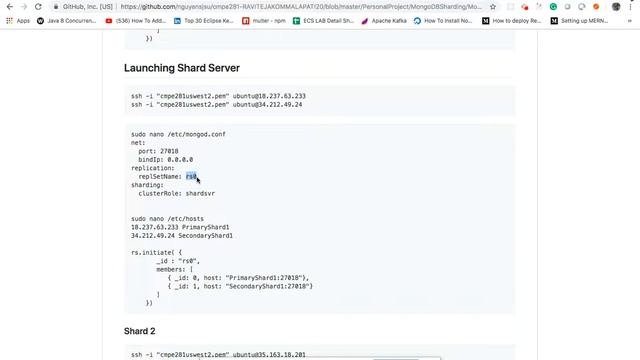Click the Shard 2 heading
Viewport: 640px width, 360px height.
(x=140, y=331)
